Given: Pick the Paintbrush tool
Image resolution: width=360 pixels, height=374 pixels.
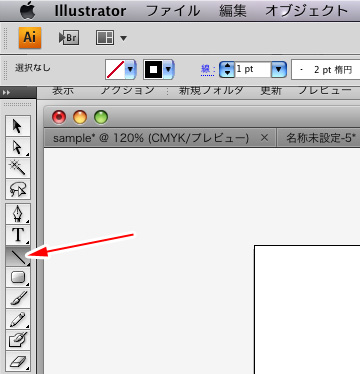Looking at the screenshot, I should [x=18, y=298].
